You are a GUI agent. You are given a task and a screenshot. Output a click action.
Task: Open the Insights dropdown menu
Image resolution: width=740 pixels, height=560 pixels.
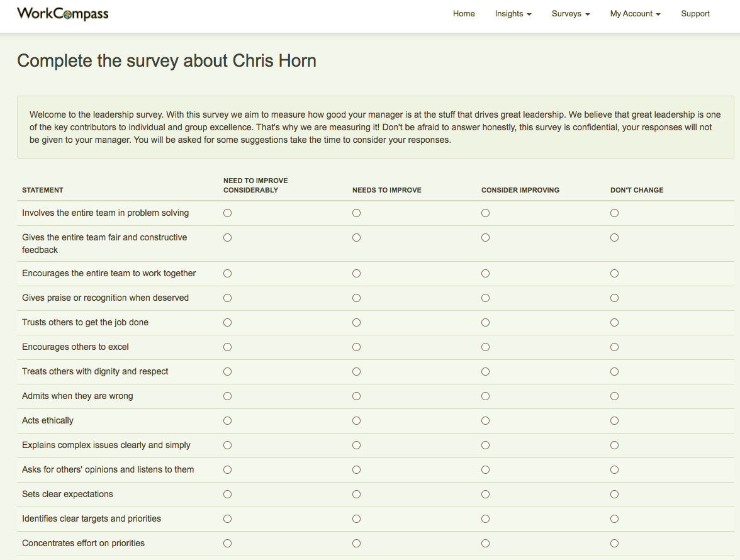click(x=513, y=13)
